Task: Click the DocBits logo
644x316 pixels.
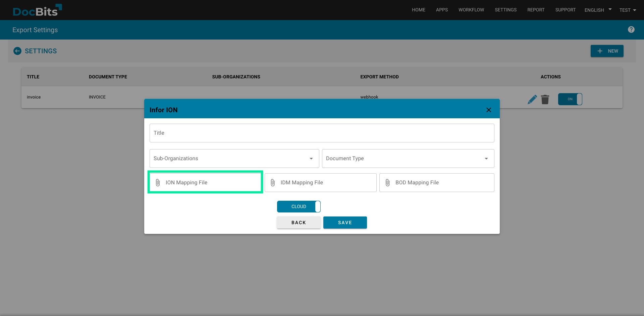Action: coord(37,10)
